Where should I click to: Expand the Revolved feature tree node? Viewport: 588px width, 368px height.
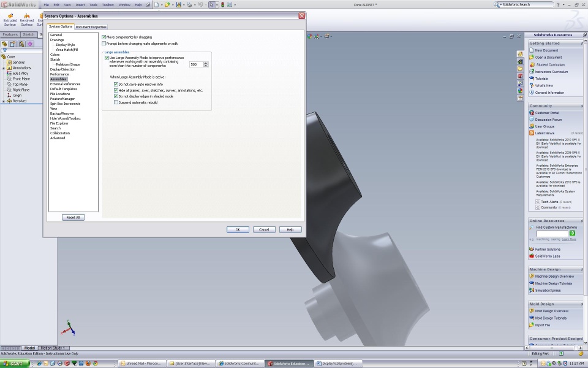4,101
